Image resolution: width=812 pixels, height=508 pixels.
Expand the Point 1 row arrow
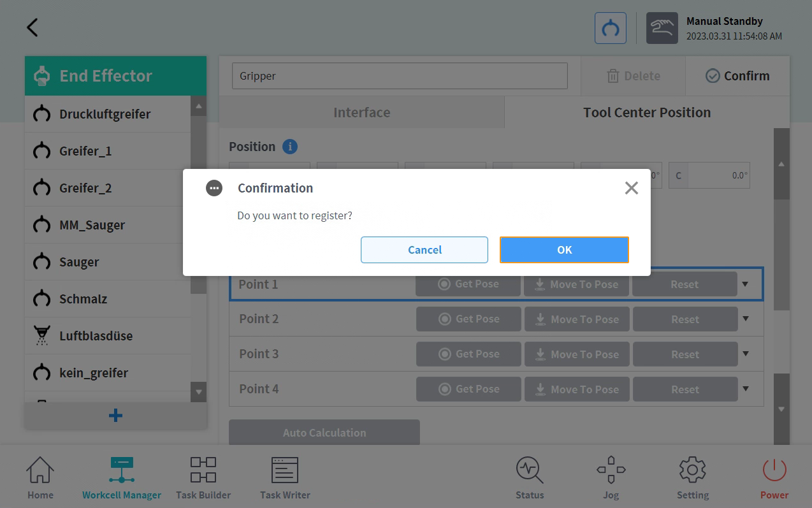click(745, 284)
